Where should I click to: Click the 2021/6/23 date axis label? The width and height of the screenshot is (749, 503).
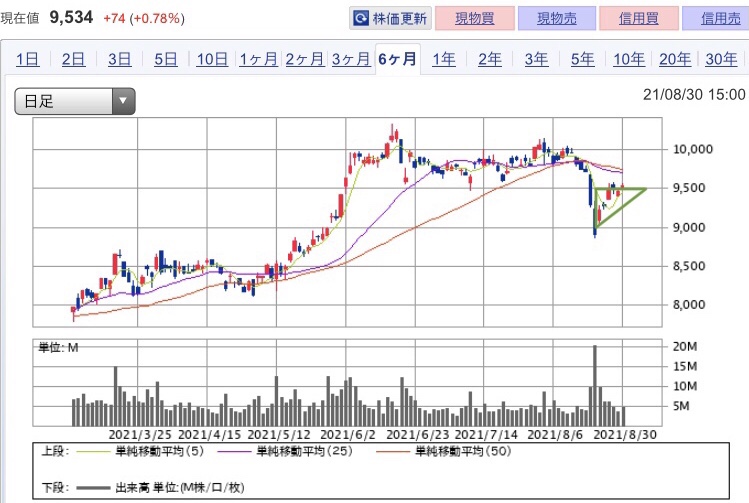point(417,435)
